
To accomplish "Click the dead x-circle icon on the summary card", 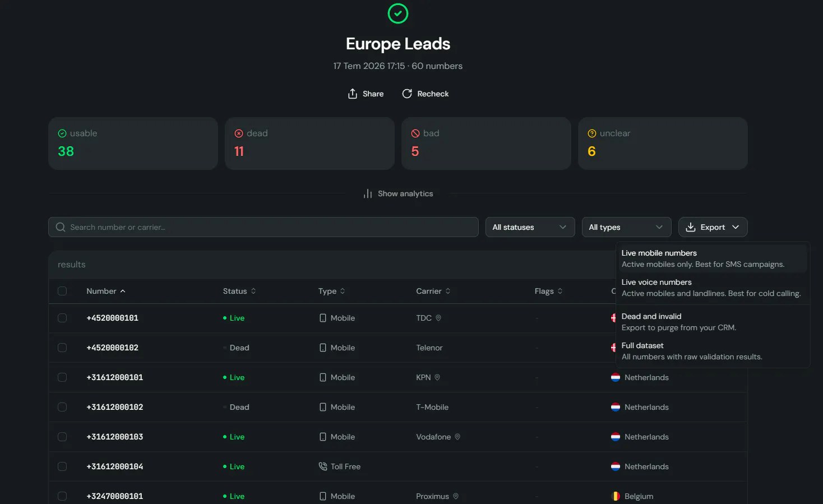I will point(239,133).
